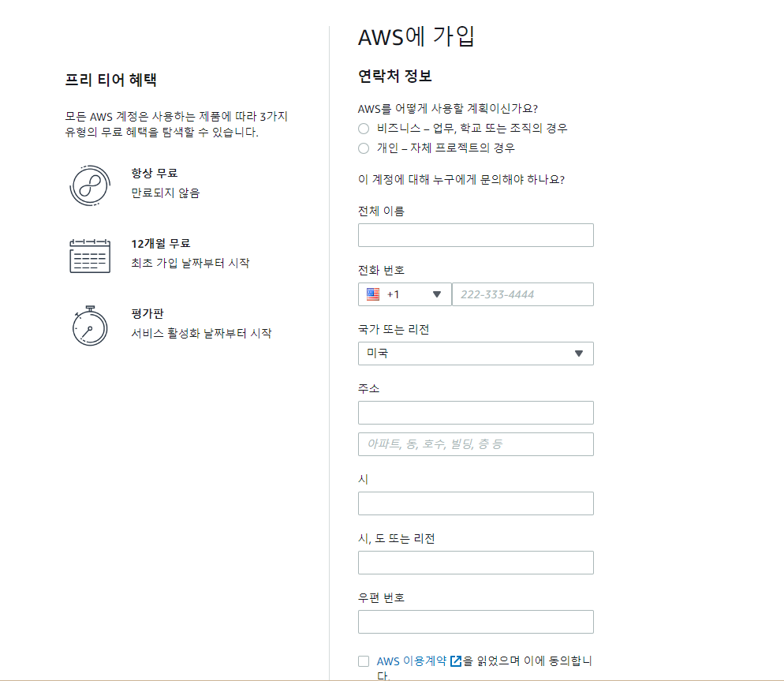The image size is (784, 681).
Task: Click the arrow in the 미국 select box
Action: click(x=578, y=354)
